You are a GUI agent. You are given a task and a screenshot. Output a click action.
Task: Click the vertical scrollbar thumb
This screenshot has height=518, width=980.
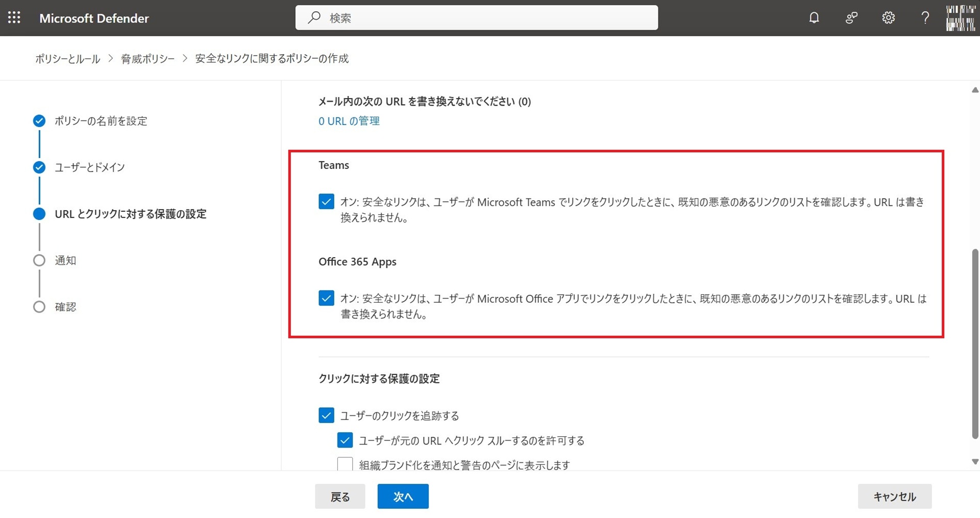coord(975,343)
